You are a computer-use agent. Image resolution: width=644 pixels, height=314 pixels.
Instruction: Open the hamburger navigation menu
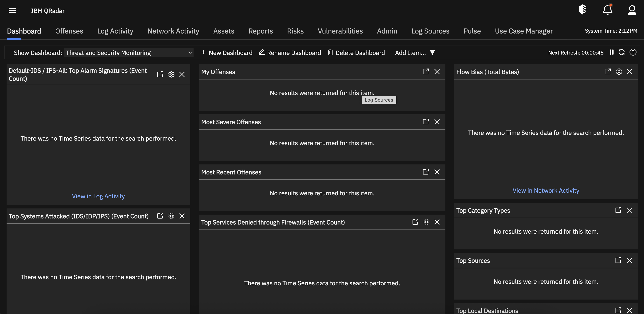(12, 11)
